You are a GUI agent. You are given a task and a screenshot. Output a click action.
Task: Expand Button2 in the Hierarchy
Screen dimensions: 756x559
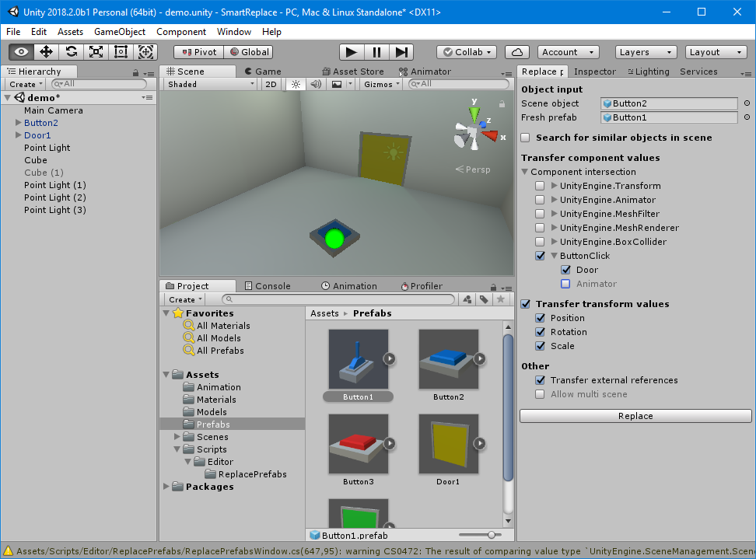[x=19, y=123]
